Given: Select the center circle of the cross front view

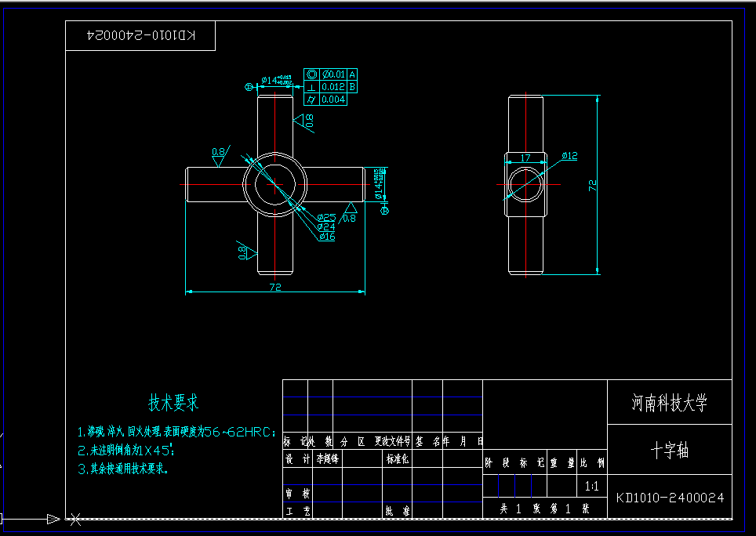Looking at the screenshot, I should 274,184.
